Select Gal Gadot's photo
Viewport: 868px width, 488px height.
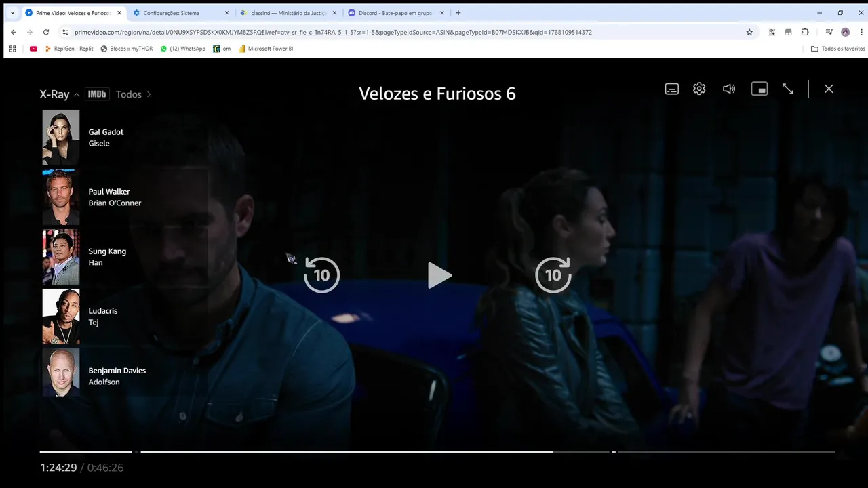pyautogui.click(x=61, y=138)
